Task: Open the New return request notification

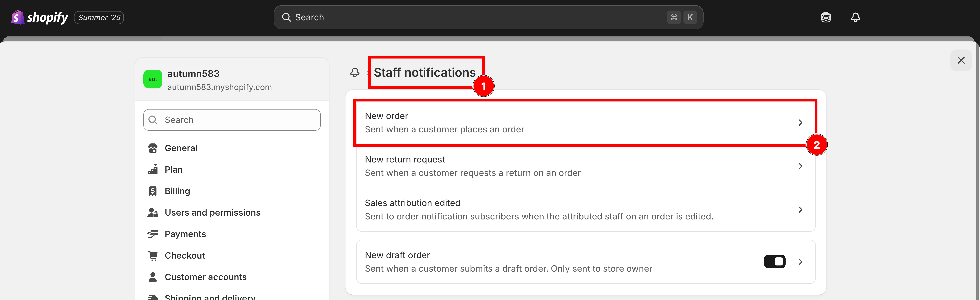Action: pos(586,166)
